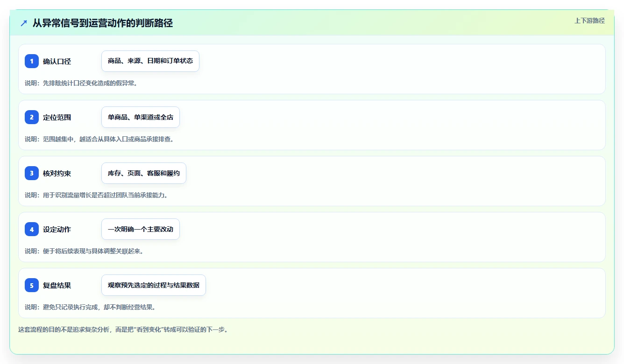
Task: Click the footer sentence starting 这套流程的目的
Action: coord(123,329)
